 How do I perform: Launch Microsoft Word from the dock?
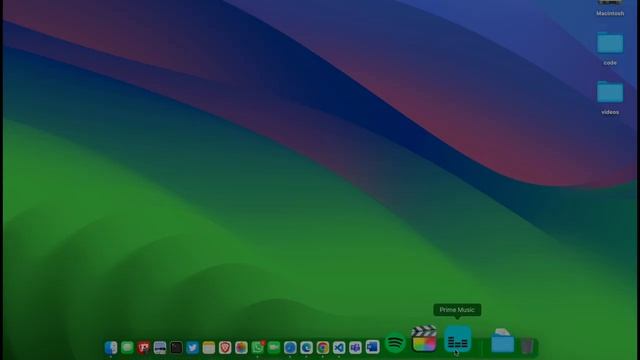(372, 347)
